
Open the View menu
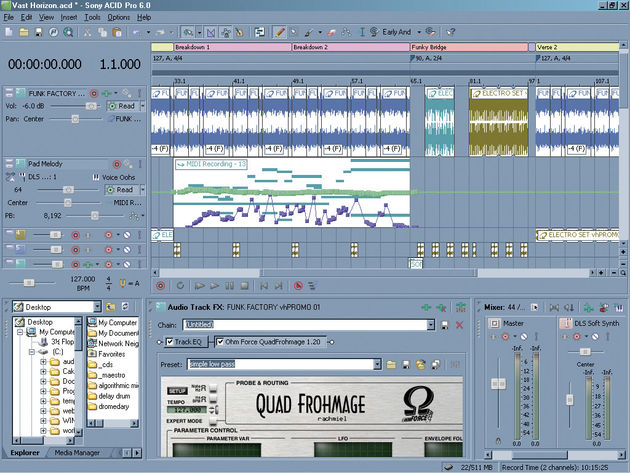(46, 17)
